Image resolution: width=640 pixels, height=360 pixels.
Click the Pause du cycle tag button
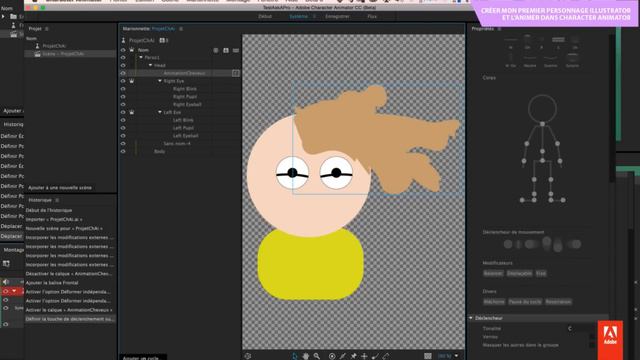pos(525,302)
